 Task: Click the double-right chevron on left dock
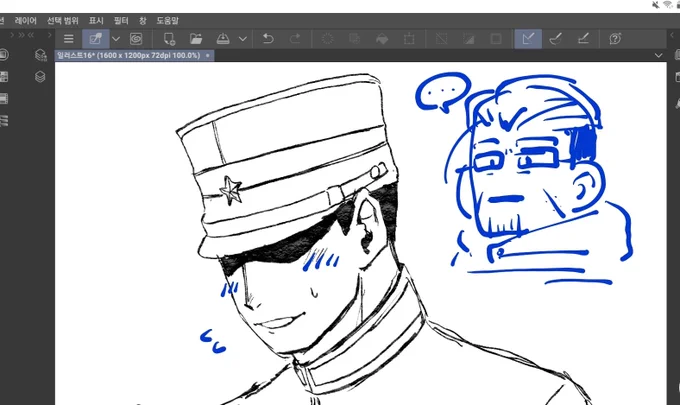click(21, 35)
